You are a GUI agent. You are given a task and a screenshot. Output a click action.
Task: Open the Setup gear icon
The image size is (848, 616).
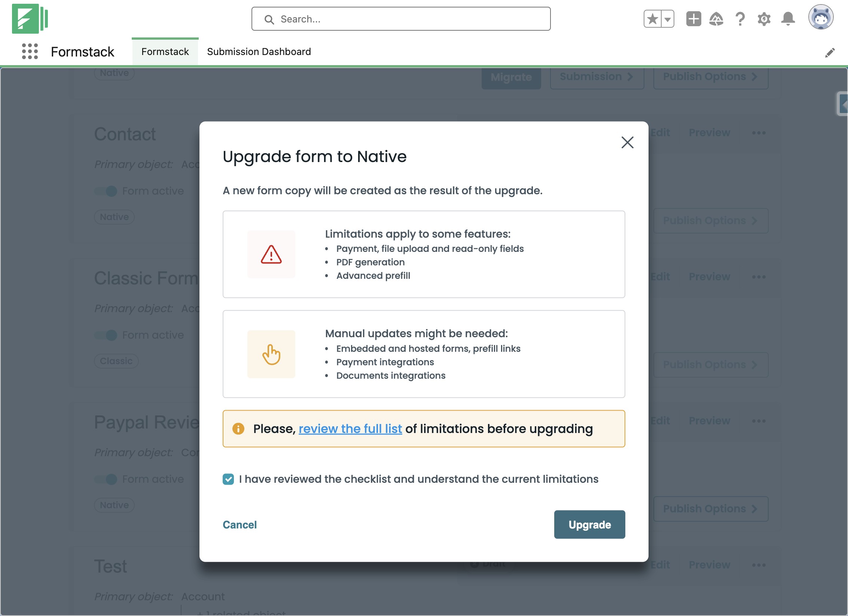pos(764,19)
